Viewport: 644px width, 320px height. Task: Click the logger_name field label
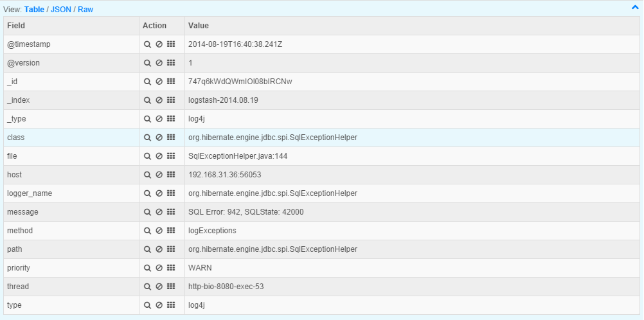click(30, 193)
